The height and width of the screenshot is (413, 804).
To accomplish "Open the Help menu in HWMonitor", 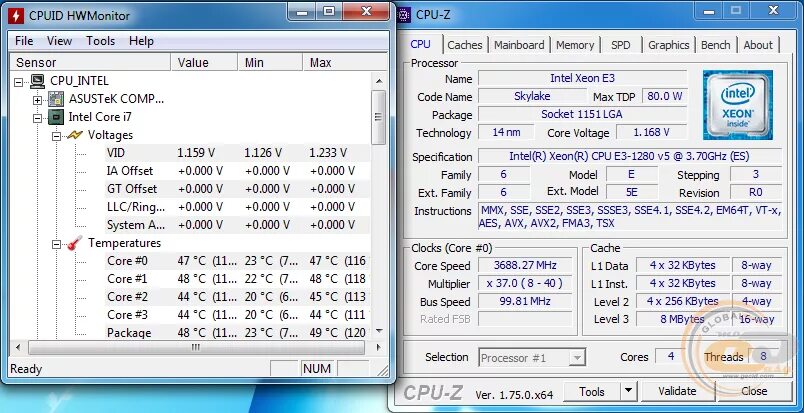I will click(141, 41).
